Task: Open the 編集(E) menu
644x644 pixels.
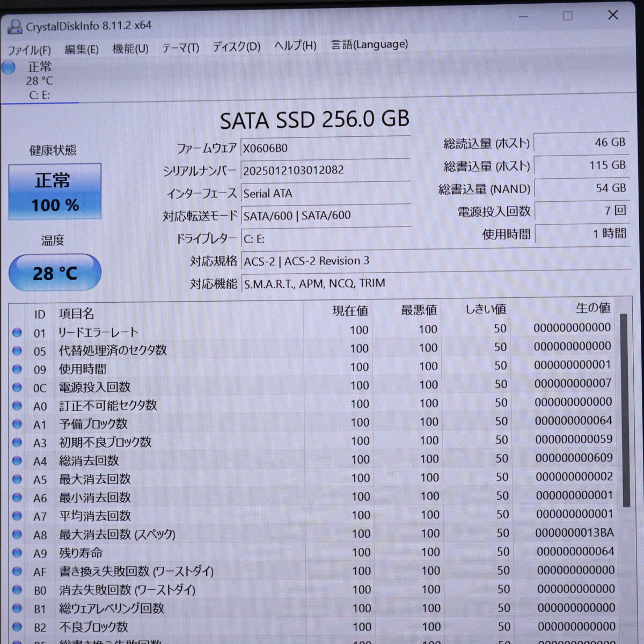Action: (82, 49)
